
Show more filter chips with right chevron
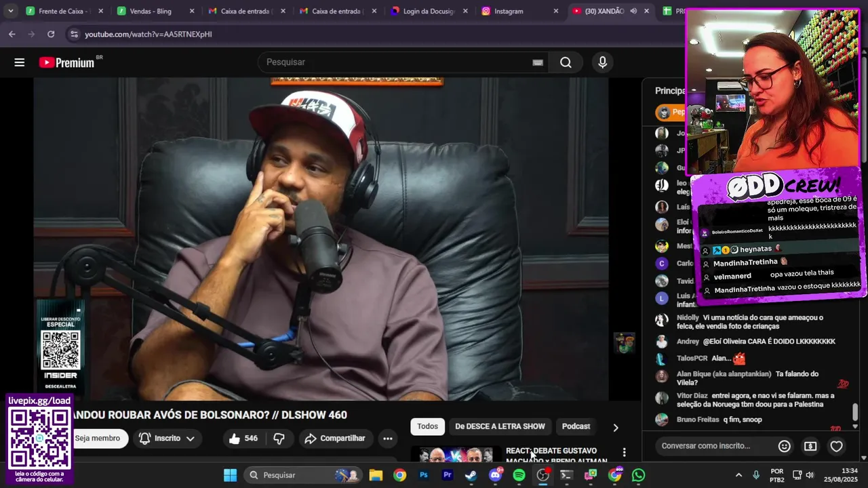tap(615, 428)
